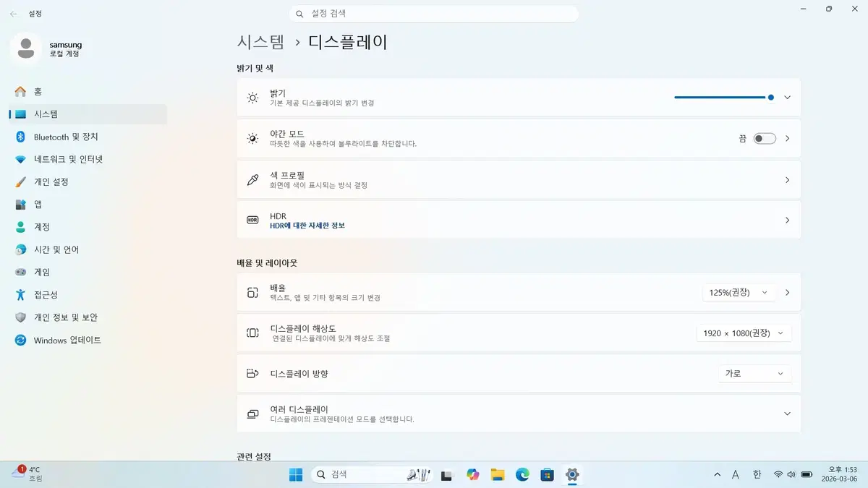The height and width of the screenshot is (488, 868).
Task: Open 계정 settings
Action: point(88,227)
